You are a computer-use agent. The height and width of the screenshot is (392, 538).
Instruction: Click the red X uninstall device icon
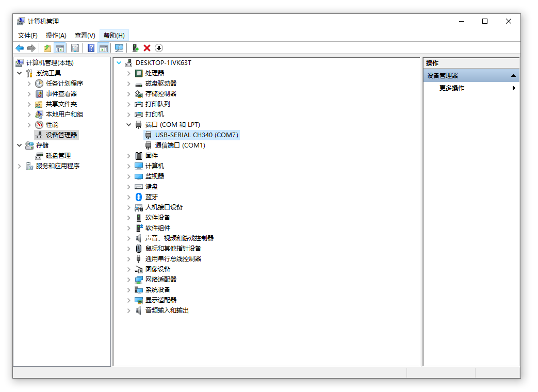point(147,48)
